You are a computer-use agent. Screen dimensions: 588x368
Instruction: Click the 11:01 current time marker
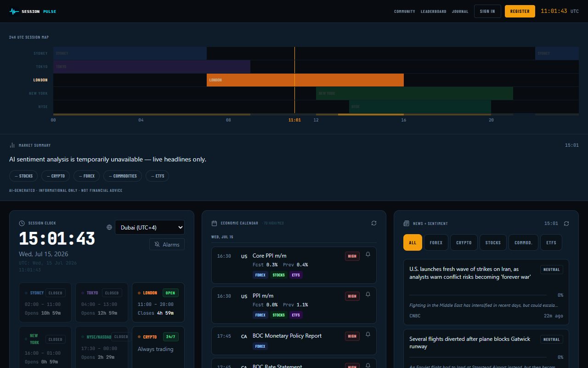tap(294, 120)
